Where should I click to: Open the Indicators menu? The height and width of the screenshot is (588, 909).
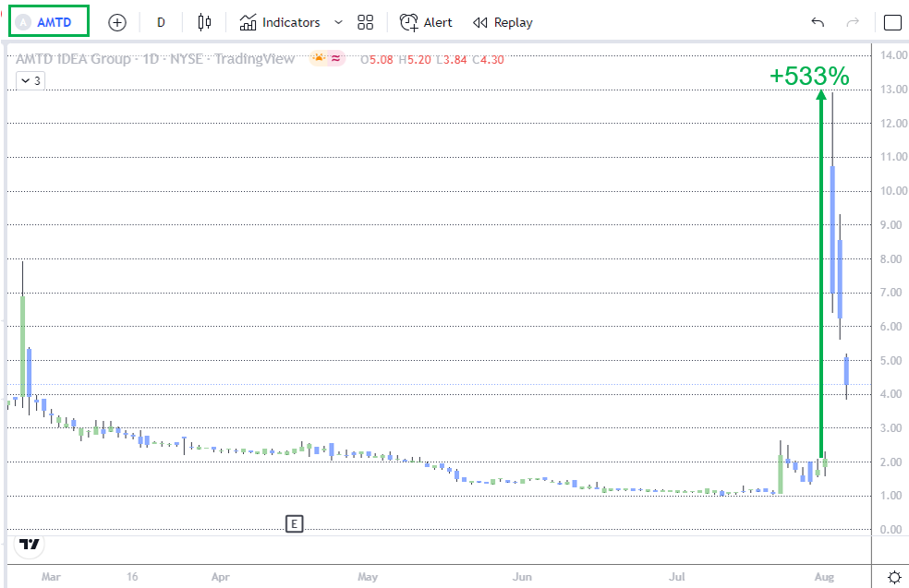(x=279, y=22)
